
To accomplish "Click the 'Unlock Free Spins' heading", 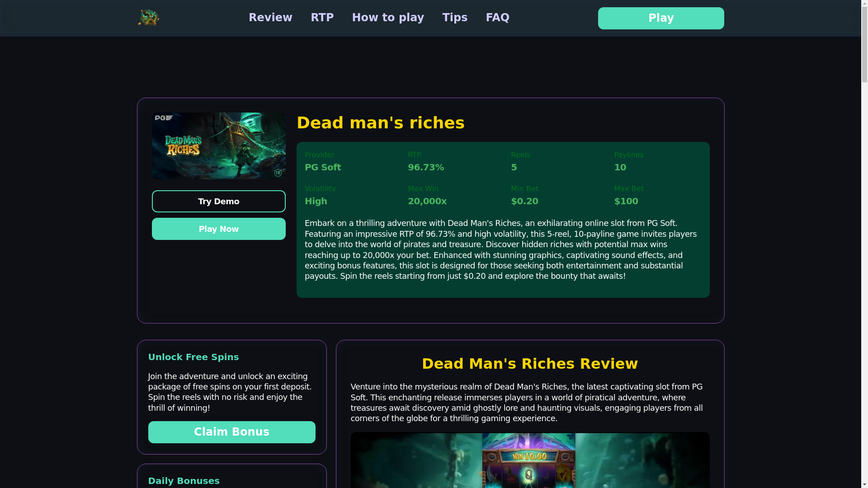I will pos(193,357).
